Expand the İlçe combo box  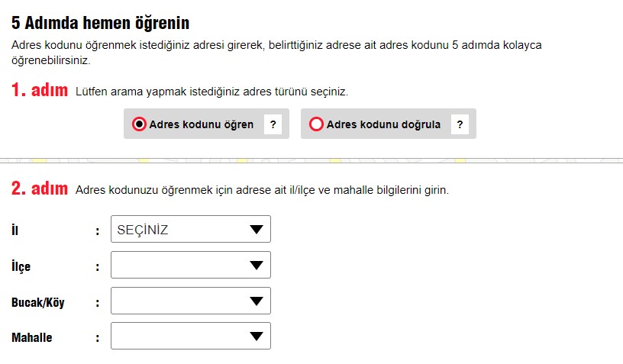tap(190, 265)
